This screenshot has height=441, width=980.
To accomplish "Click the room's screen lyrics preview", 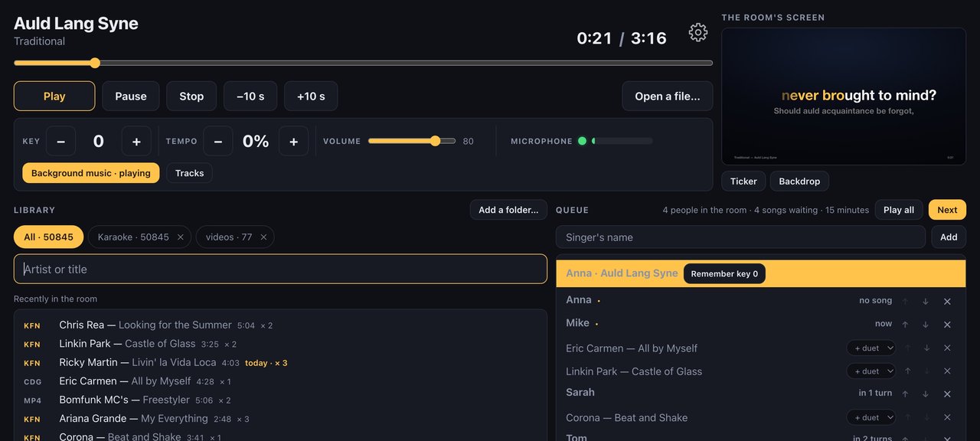I will pos(844,96).
